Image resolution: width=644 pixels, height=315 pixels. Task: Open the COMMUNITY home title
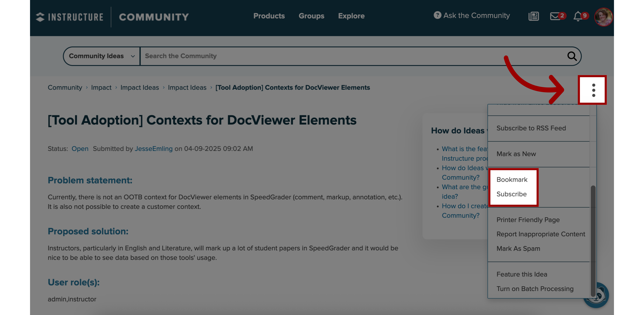[x=154, y=17]
